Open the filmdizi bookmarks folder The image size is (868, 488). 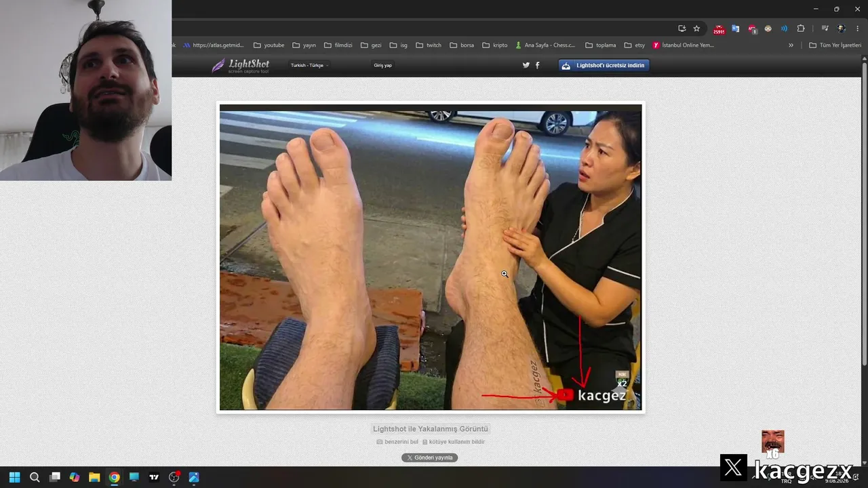point(338,45)
